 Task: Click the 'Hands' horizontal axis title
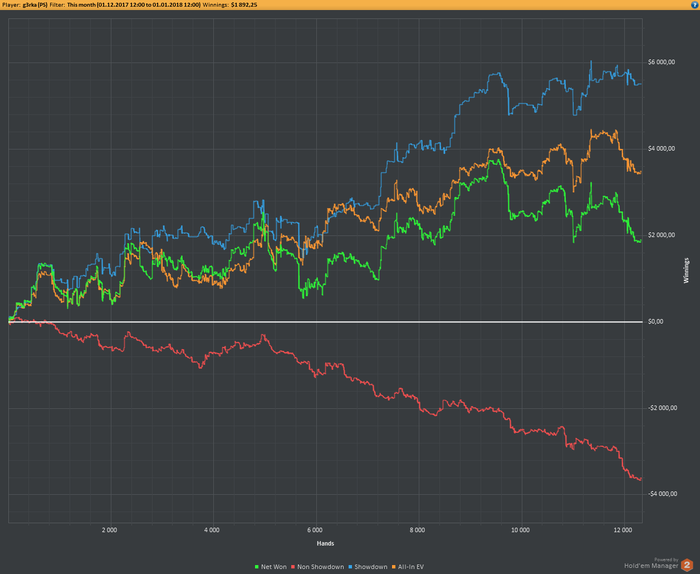(325, 543)
